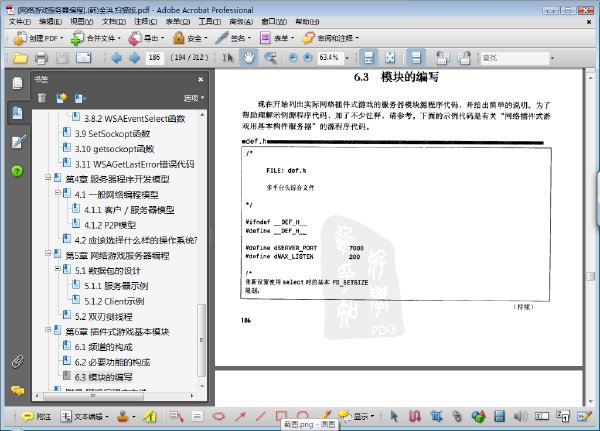Screen dimensions: 600x431
Task: Delete bookmark with trash icon
Action: click(x=42, y=98)
